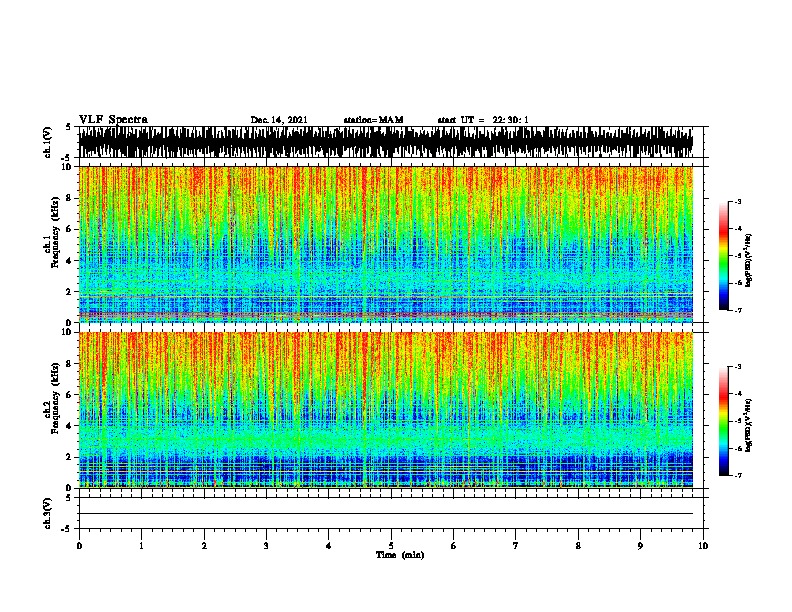Click the "-3" label on ch.1 color scale
This screenshot has height=612, width=792.
click(x=737, y=201)
